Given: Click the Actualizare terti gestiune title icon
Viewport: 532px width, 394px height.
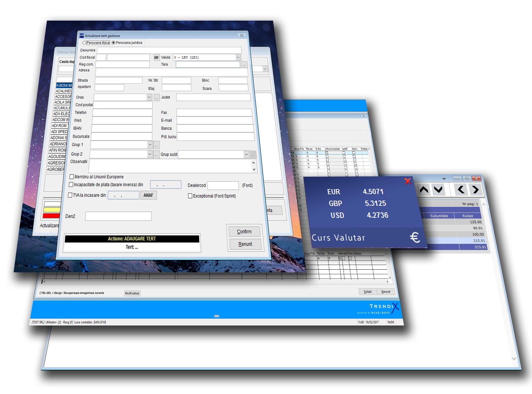Looking at the screenshot, I should [x=81, y=36].
